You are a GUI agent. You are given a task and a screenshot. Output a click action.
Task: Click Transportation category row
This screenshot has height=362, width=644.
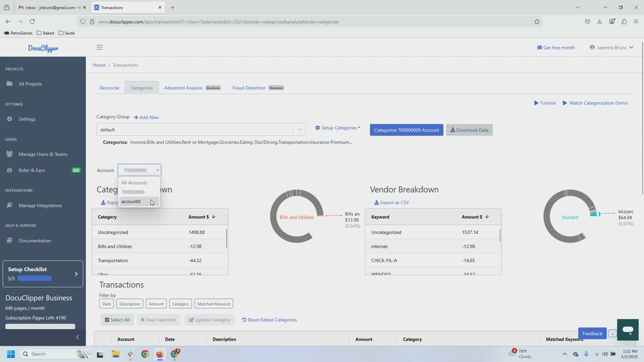tap(159, 260)
